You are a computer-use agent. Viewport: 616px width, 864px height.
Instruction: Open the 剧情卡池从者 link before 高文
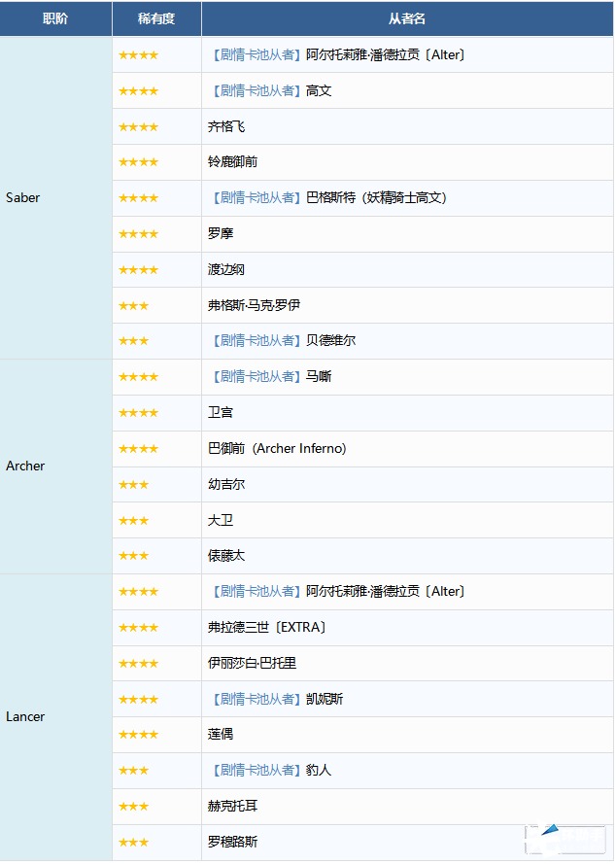(257, 90)
